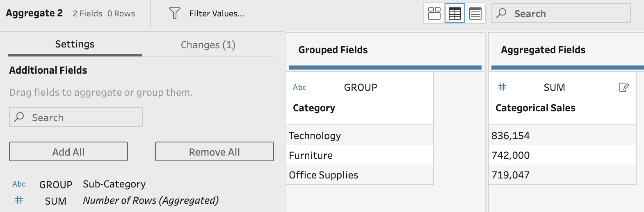Open GROUP dropdown for Sub-Category field
The width and height of the screenshot is (644, 212).
click(56, 185)
